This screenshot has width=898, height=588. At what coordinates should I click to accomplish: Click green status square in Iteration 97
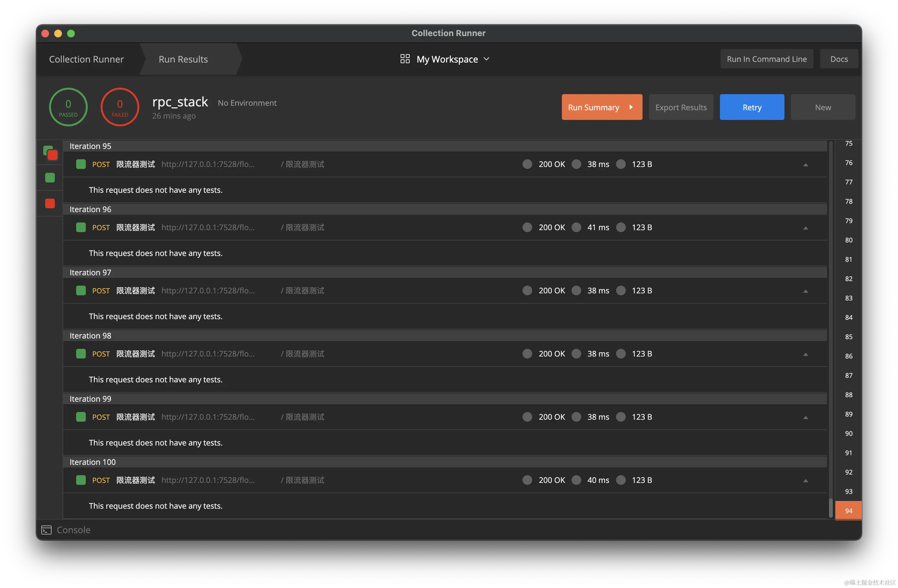point(81,290)
